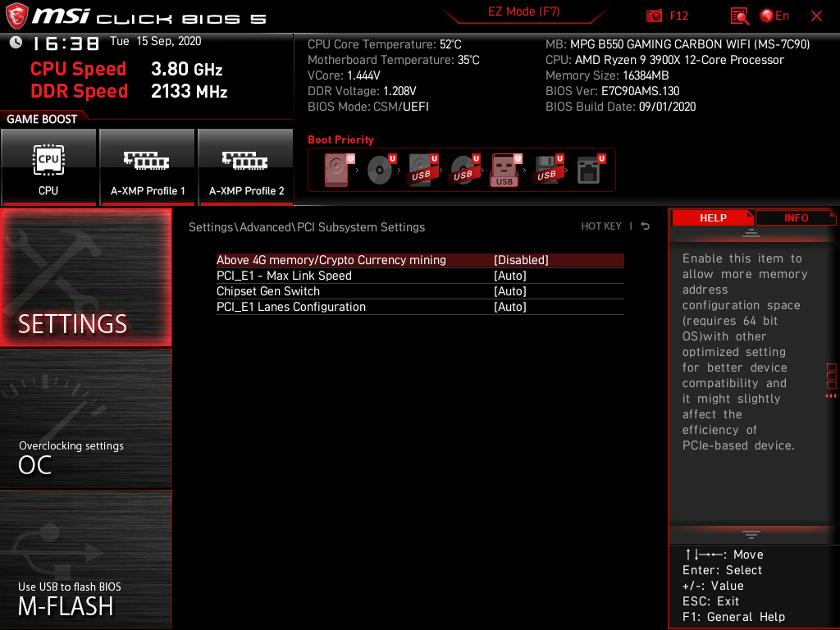Viewport: 840px width, 630px height.
Task: Select Above 4G memory/Crypto Currency mining row
Action: [x=420, y=260]
